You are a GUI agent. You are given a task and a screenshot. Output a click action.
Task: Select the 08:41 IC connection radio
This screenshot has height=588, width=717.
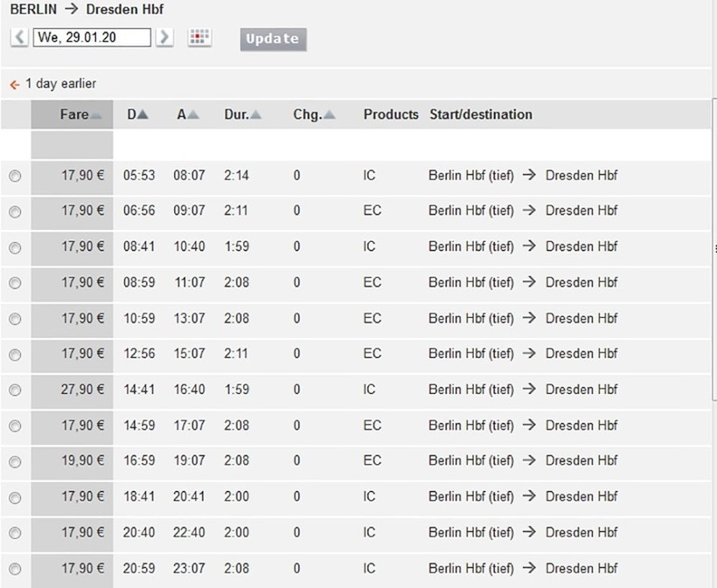click(x=15, y=247)
